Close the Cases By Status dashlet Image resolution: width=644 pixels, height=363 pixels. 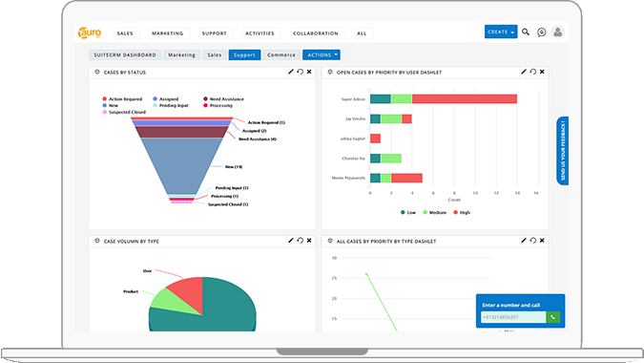(x=309, y=72)
